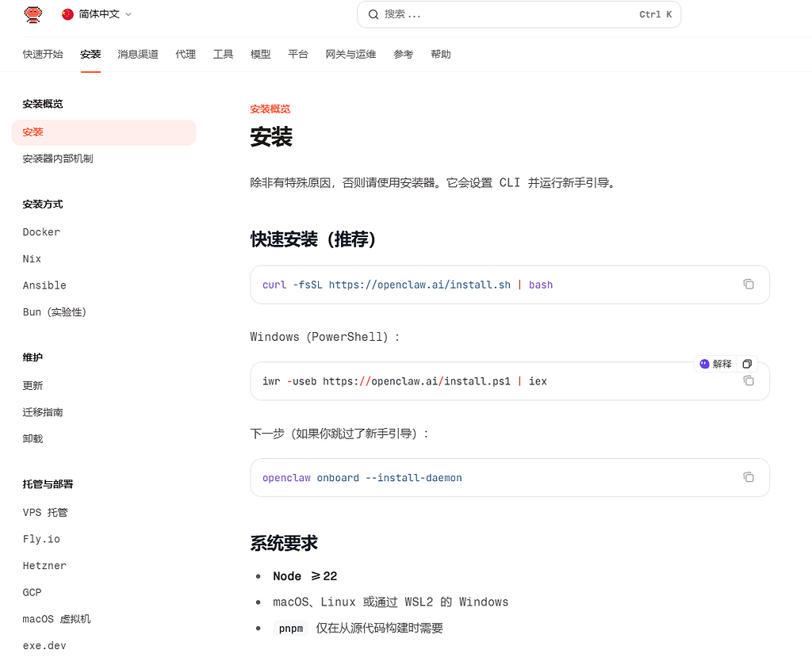812x665 pixels.
Task: Open the 简体中文 language dropdown
Action: coord(97,14)
